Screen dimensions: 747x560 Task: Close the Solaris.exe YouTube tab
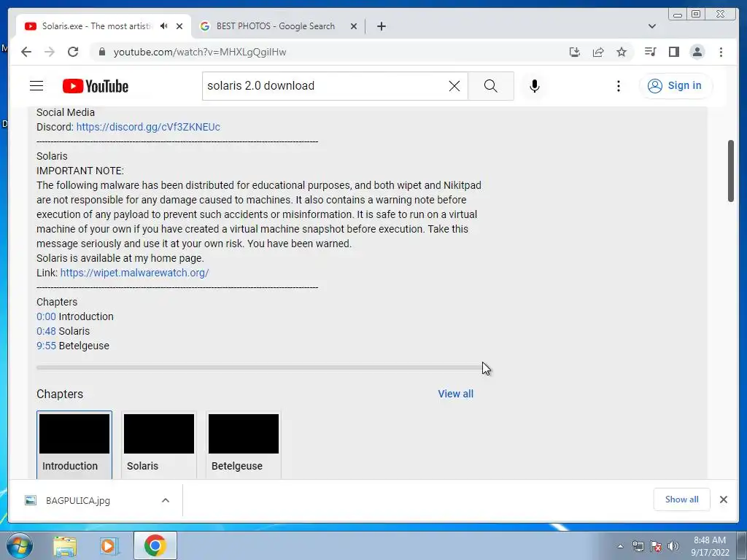pyautogui.click(x=179, y=26)
